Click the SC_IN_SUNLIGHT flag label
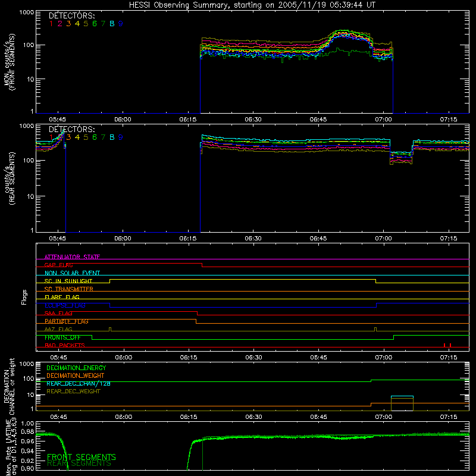476x476 pixels. click(68, 281)
